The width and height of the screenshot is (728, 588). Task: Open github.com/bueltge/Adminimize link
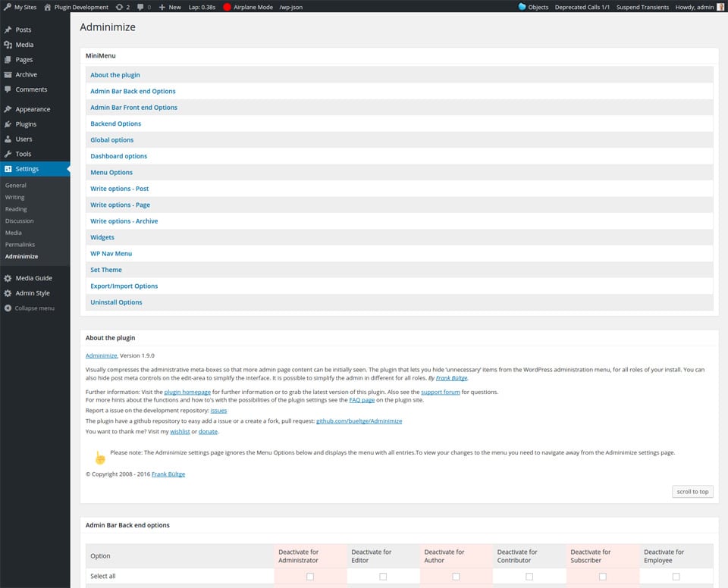tap(359, 421)
